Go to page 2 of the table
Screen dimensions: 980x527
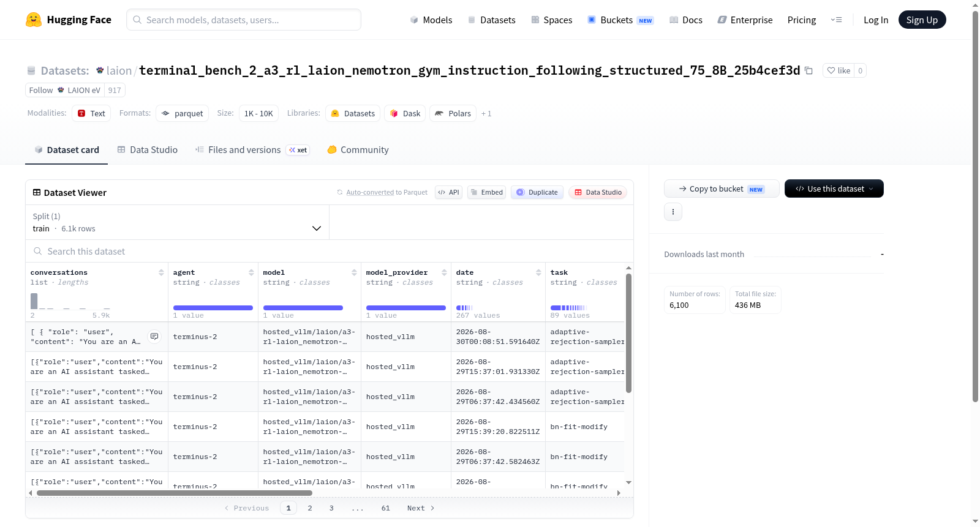[x=310, y=508]
